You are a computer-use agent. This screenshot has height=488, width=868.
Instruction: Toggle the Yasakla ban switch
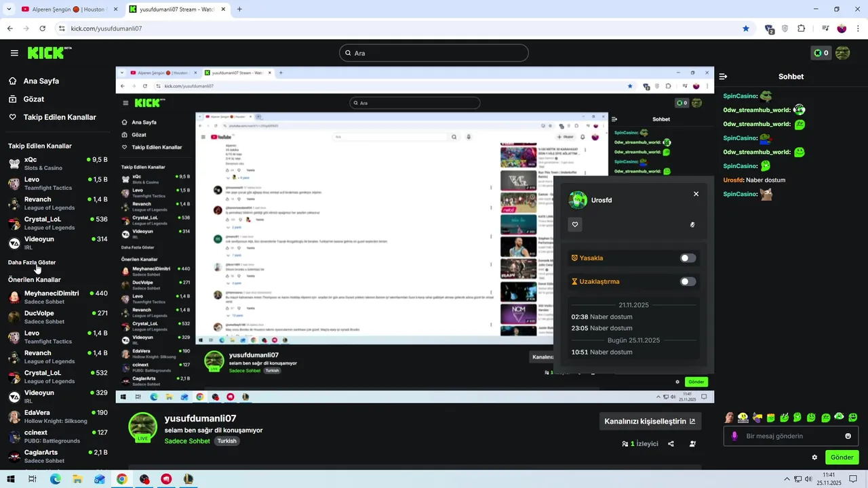688,258
